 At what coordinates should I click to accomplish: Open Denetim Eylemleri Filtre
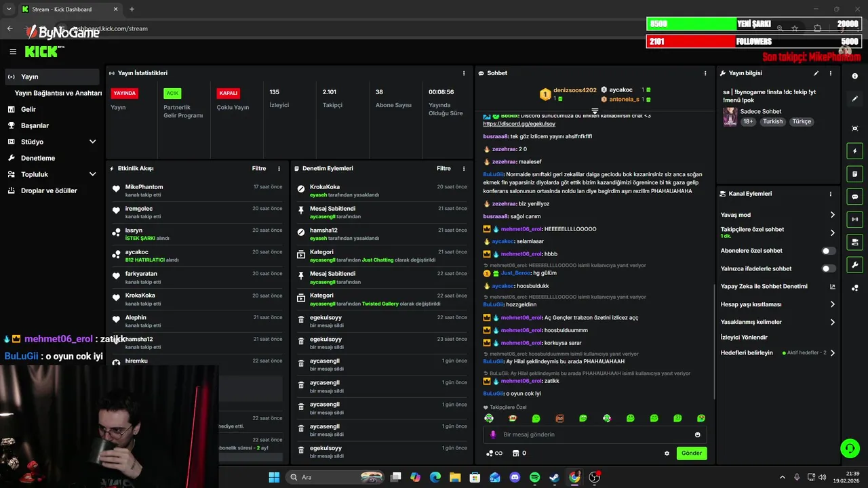click(443, 168)
